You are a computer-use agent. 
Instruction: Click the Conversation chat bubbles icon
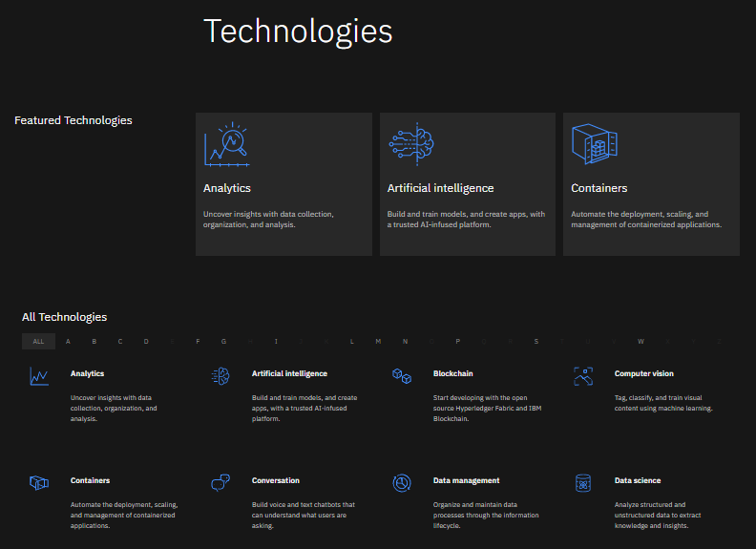click(x=220, y=482)
